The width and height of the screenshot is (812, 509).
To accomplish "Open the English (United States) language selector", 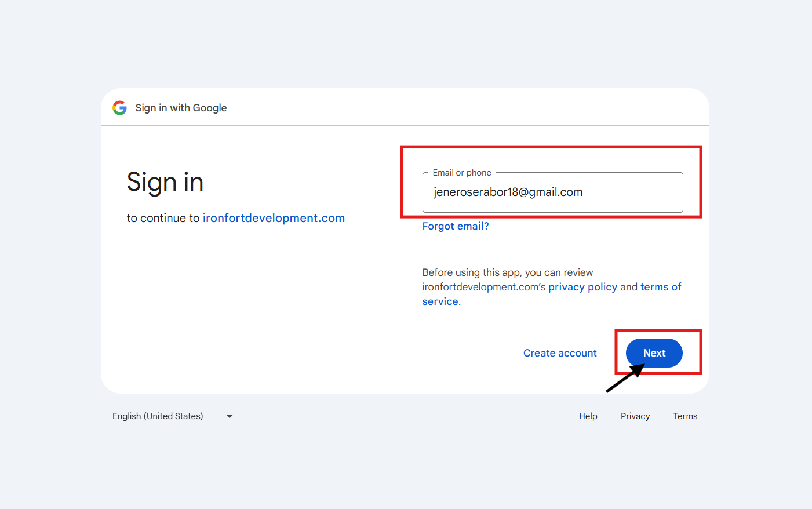I will click(158, 416).
